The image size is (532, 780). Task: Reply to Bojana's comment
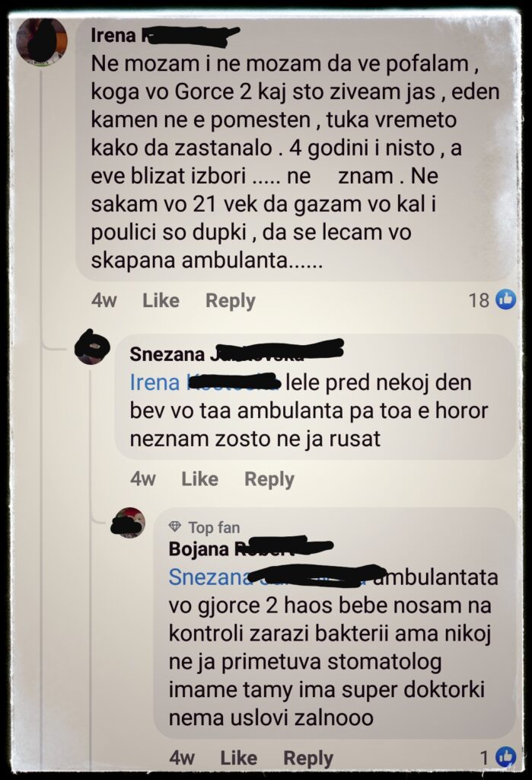tap(307, 758)
